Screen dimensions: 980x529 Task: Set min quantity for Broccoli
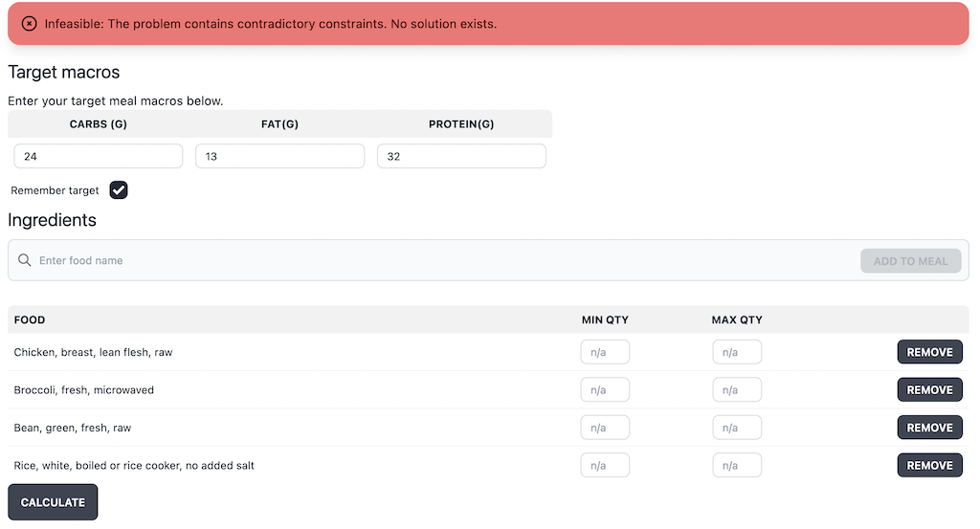pyautogui.click(x=605, y=390)
